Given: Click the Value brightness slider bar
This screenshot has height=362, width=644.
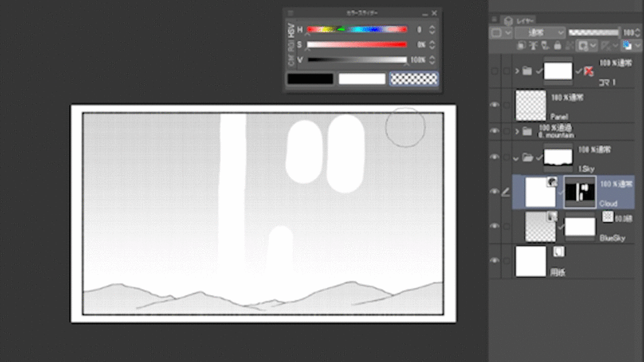Looking at the screenshot, I should 357,60.
